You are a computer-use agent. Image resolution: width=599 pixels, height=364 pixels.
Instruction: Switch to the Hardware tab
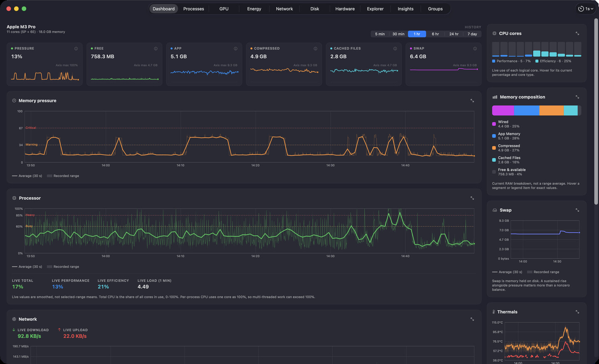coord(345,9)
